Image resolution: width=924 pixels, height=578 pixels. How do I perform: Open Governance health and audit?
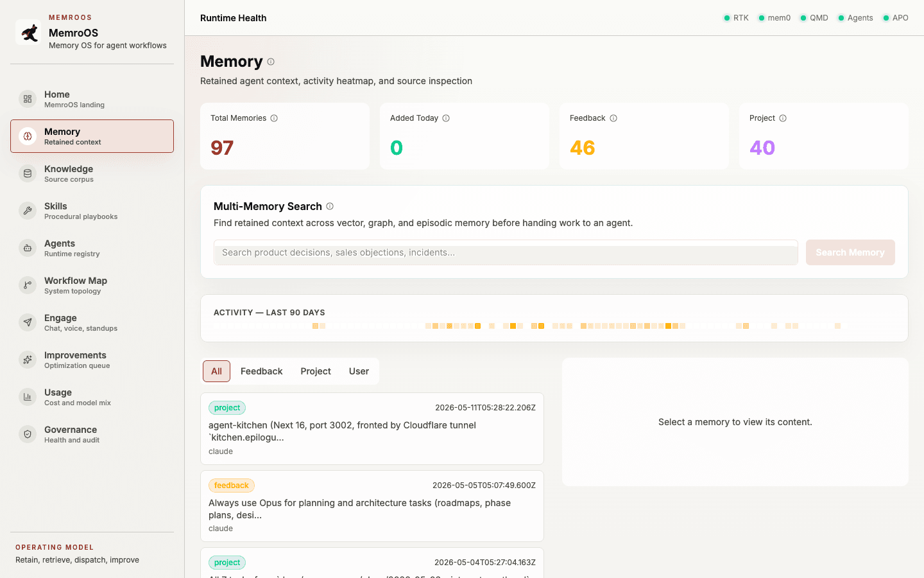coord(92,434)
